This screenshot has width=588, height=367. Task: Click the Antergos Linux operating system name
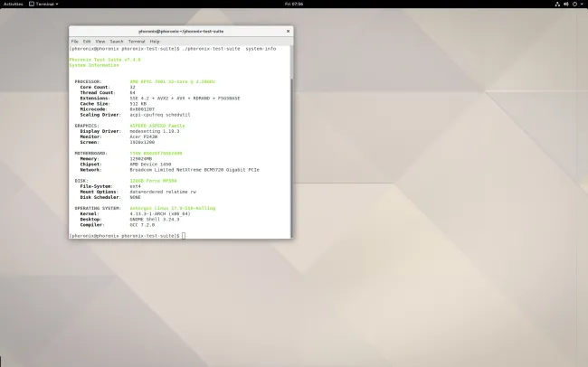click(x=173, y=209)
